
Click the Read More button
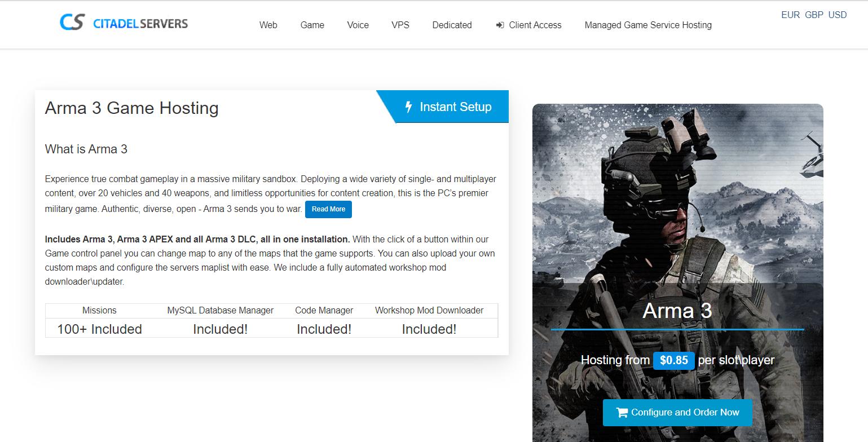(328, 209)
